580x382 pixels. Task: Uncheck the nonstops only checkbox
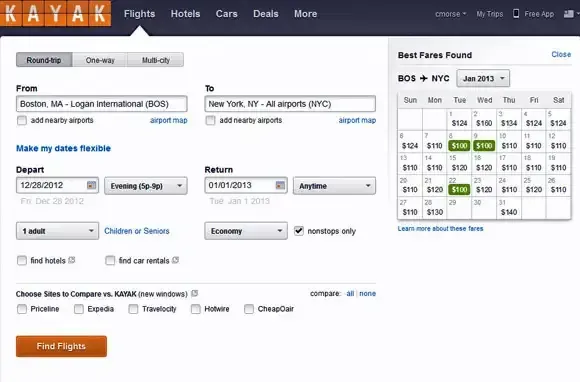point(299,231)
